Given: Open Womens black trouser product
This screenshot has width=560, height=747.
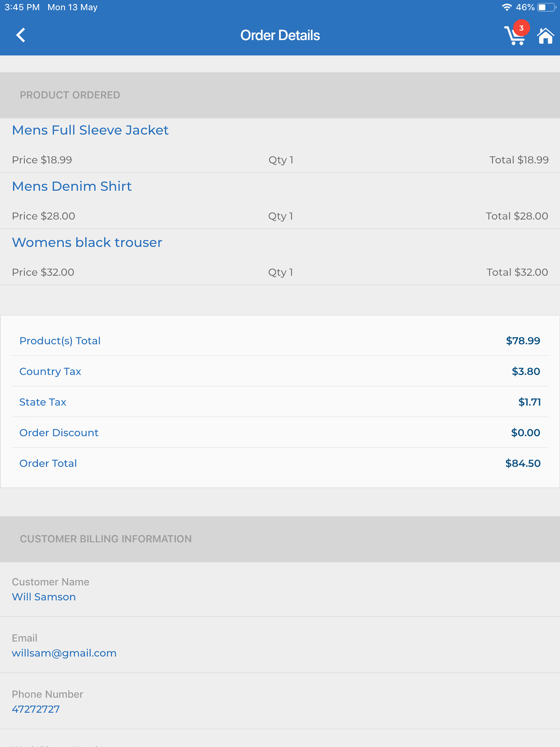Looking at the screenshot, I should coord(87,243).
